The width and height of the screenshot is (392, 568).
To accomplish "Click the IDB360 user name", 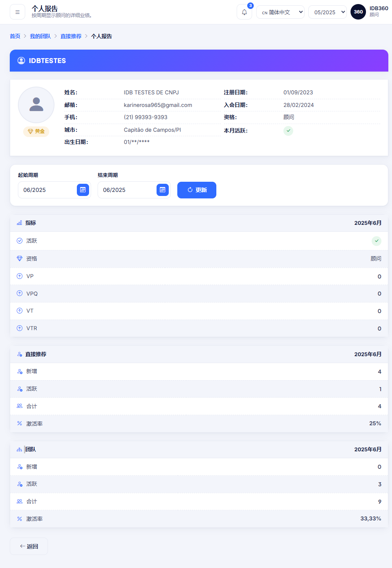I will [x=379, y=8].
